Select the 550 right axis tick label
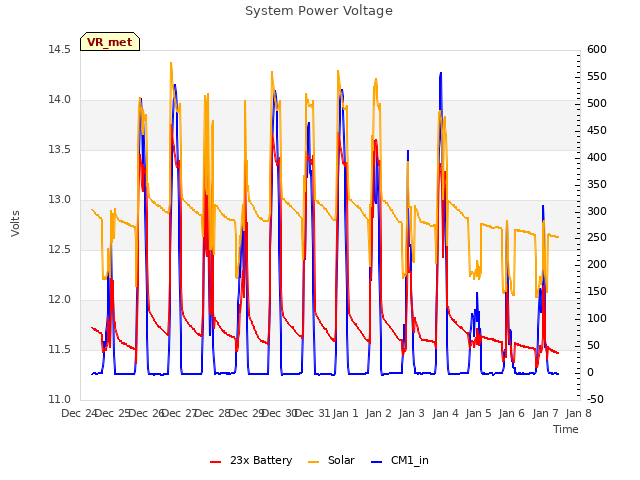Image resolution: width=640 pixels, height=480 pixels. [597, 76]
